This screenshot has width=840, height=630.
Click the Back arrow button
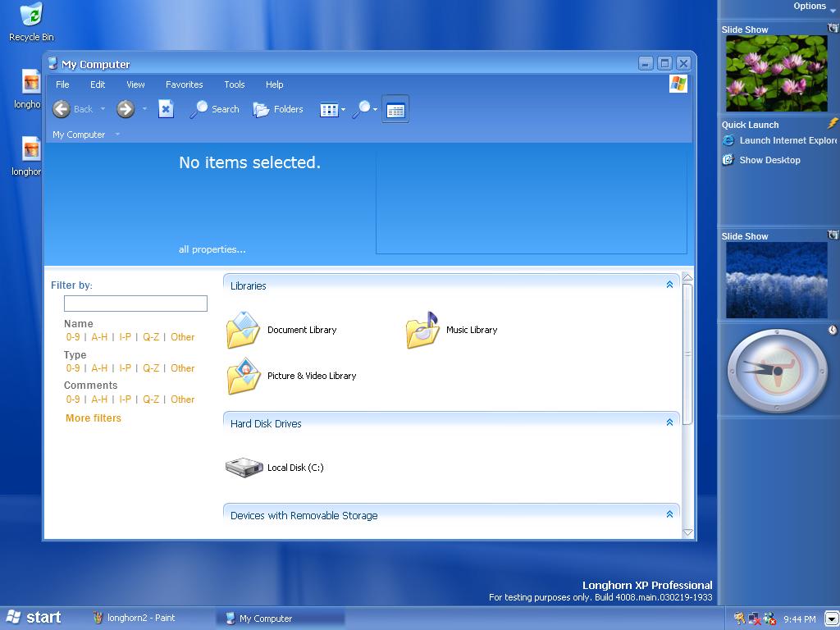tap(62, 109)
